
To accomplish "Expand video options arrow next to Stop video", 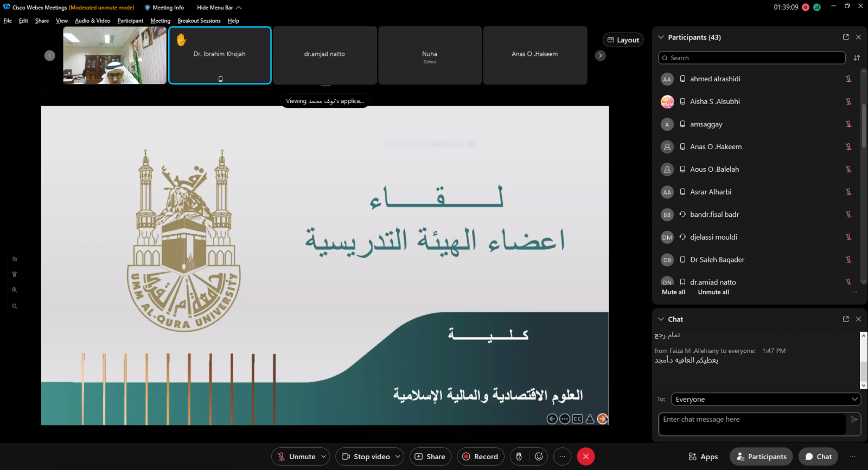I will click(x=398, y=456).
